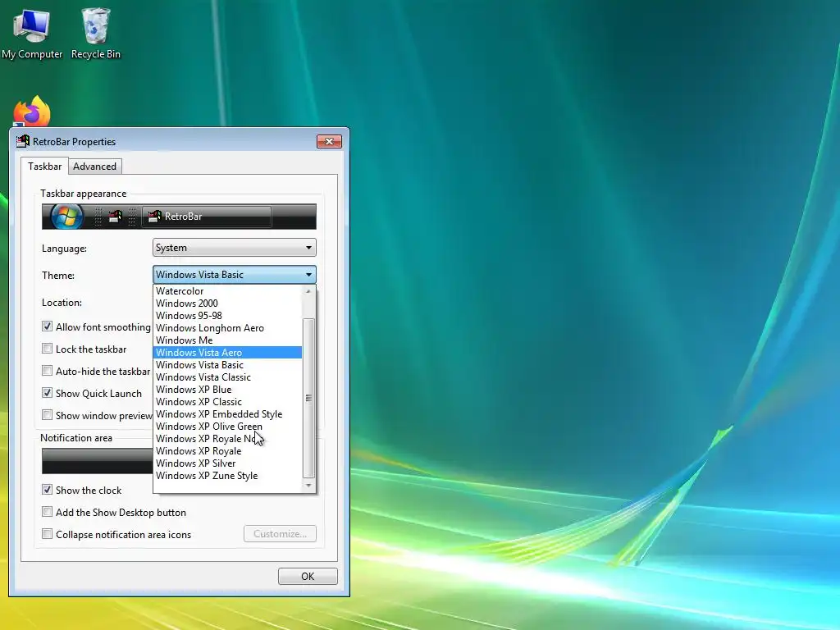Select the Windows XP Silver theme
The height and width of the screenshot is (630, 840).
click(x=228, y=463)
